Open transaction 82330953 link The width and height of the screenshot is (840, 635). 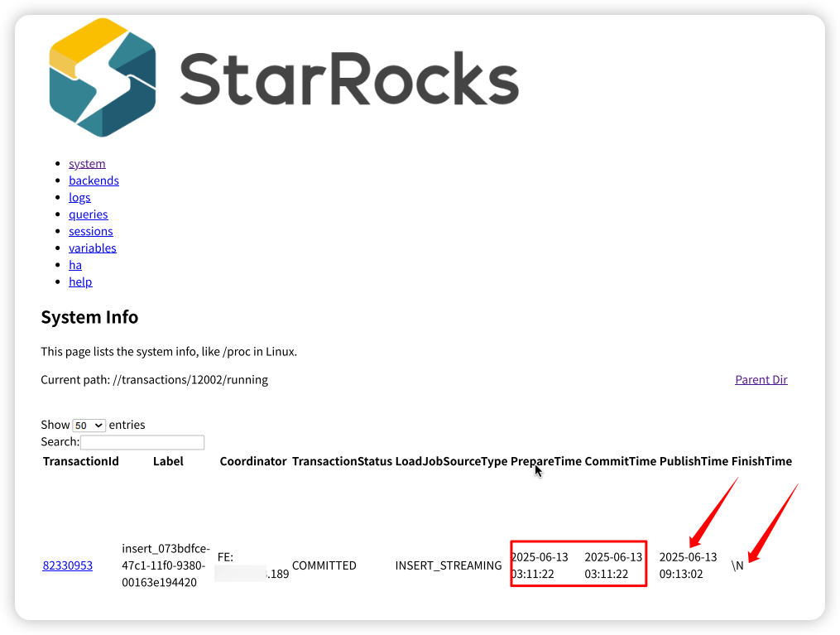point(68,566)
